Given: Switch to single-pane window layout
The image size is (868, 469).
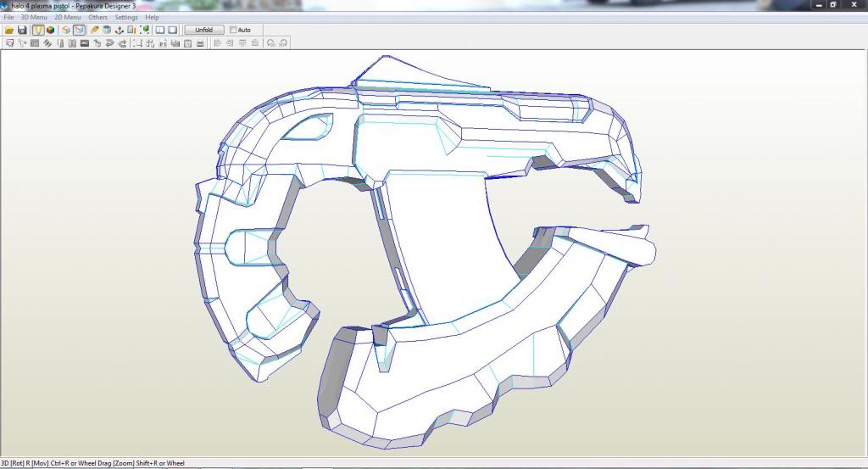Looking at the screenshot, I should pos(173,30).
